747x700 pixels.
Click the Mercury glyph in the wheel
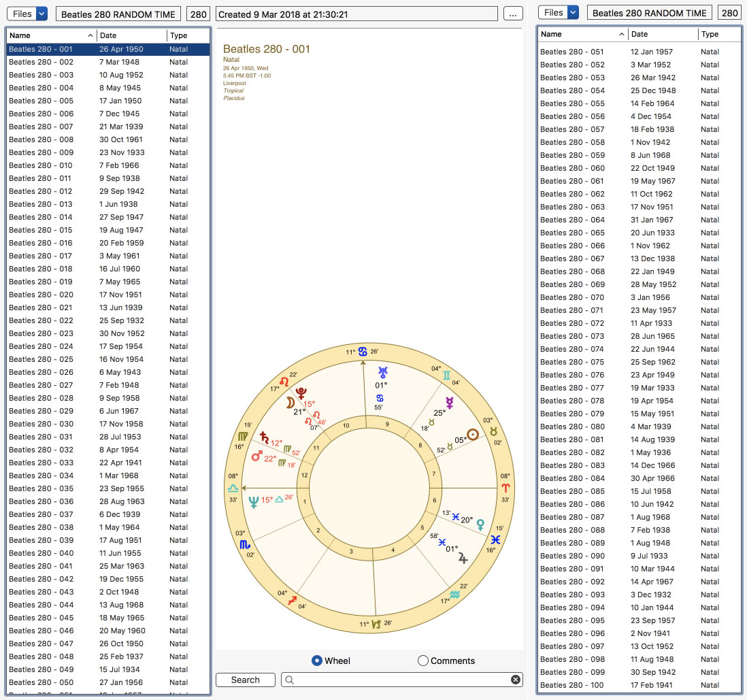click(x=449, y=403)
